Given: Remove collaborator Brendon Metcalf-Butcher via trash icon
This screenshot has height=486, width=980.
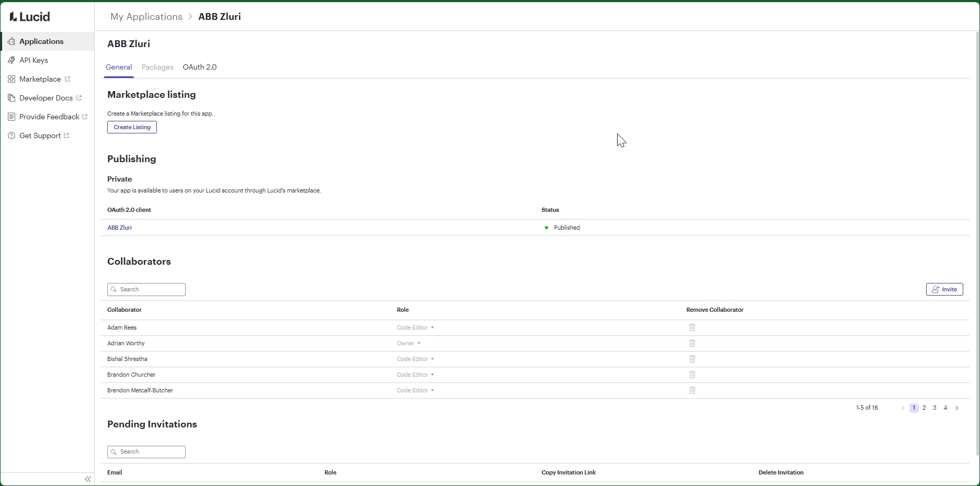Looking at the screenshot, I should pos(692,390).
